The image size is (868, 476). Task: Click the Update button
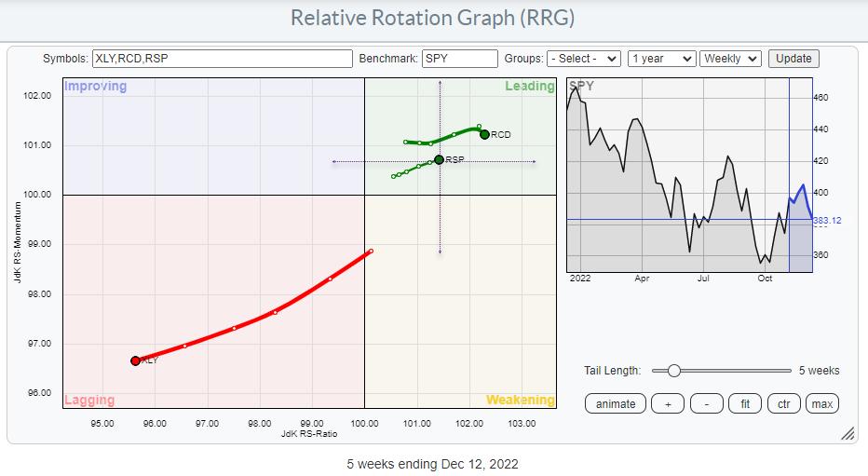pyautogui.click(x=793, y=59)
